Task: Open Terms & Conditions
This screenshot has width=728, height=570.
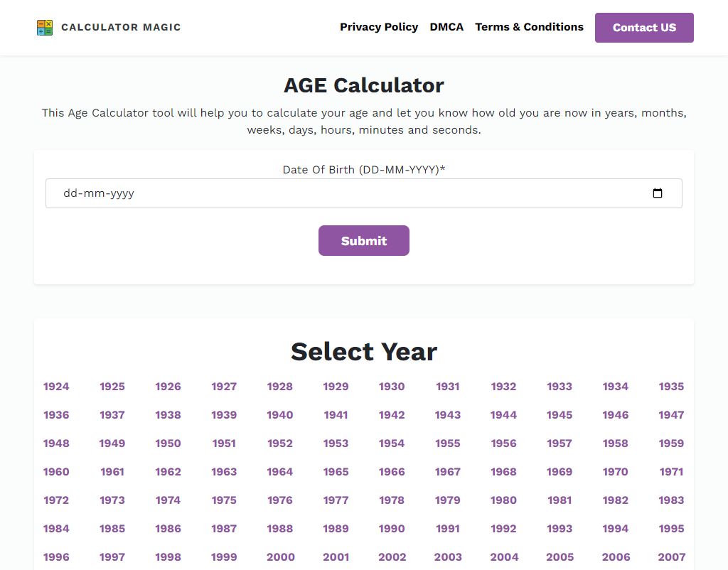Action: tap(529, 27)
